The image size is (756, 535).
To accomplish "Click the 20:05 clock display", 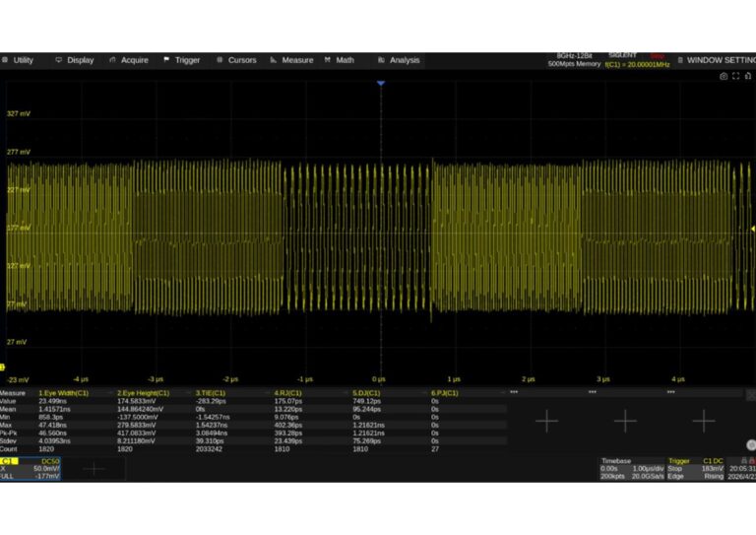I will [742, 469].
